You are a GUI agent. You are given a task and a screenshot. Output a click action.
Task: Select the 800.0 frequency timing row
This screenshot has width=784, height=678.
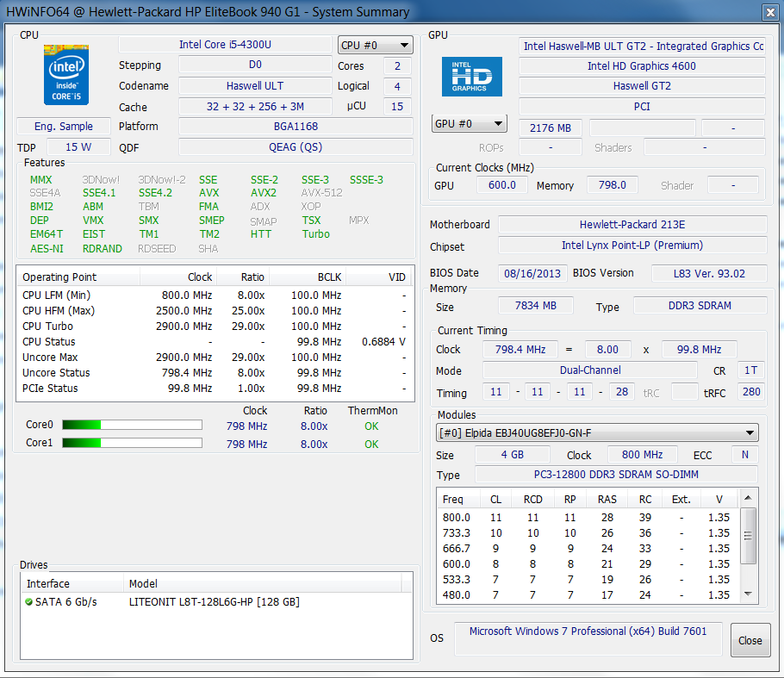(588, 517)
